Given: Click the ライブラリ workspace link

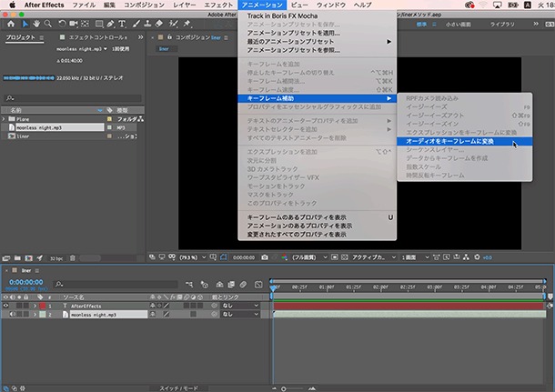Looking at the screenshot, I should 502,24.
